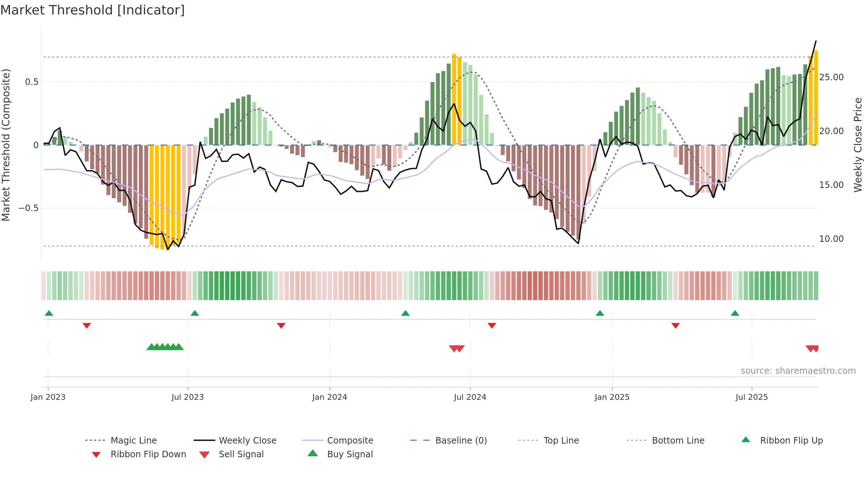
Task: Click the Ribbon Flip Up marker at Jan 2023
Action: [49, 313]
